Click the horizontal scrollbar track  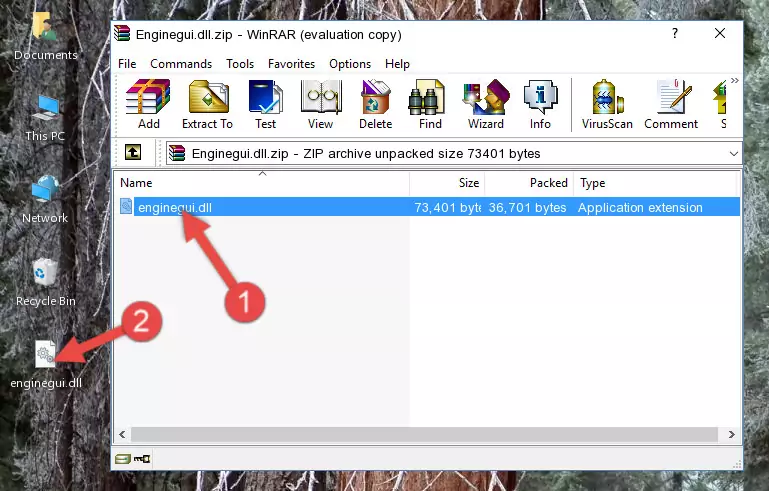click(x=424, y=434)
